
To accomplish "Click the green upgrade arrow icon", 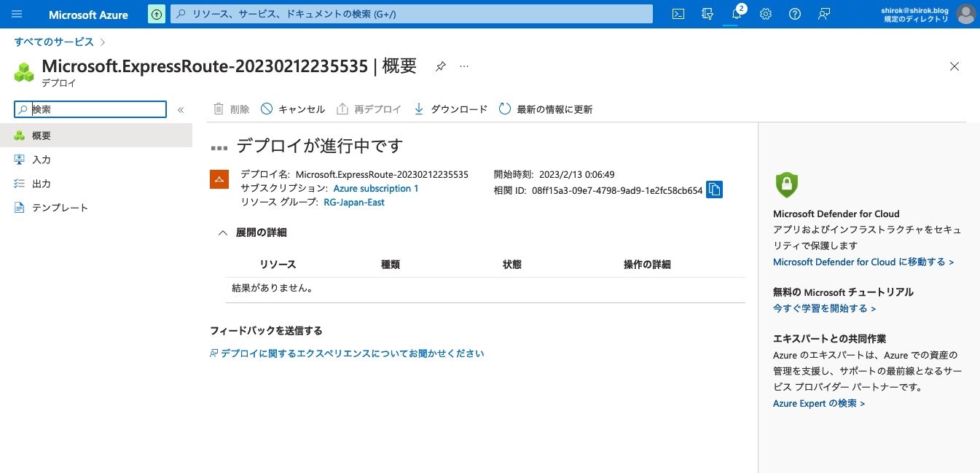I will pos(157,14).
